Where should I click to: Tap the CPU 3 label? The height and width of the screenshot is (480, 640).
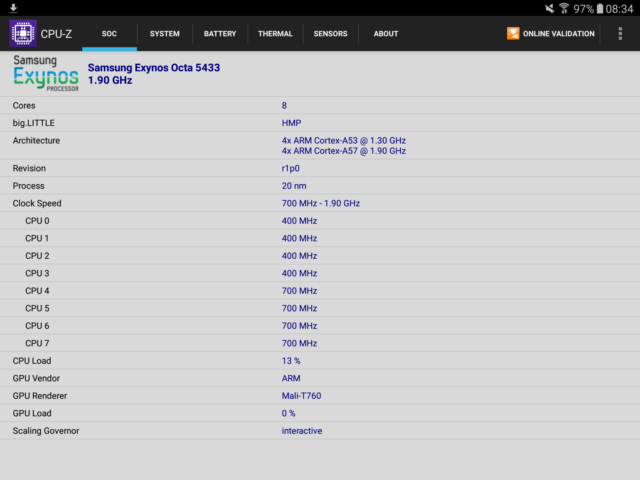coord(37,273)
